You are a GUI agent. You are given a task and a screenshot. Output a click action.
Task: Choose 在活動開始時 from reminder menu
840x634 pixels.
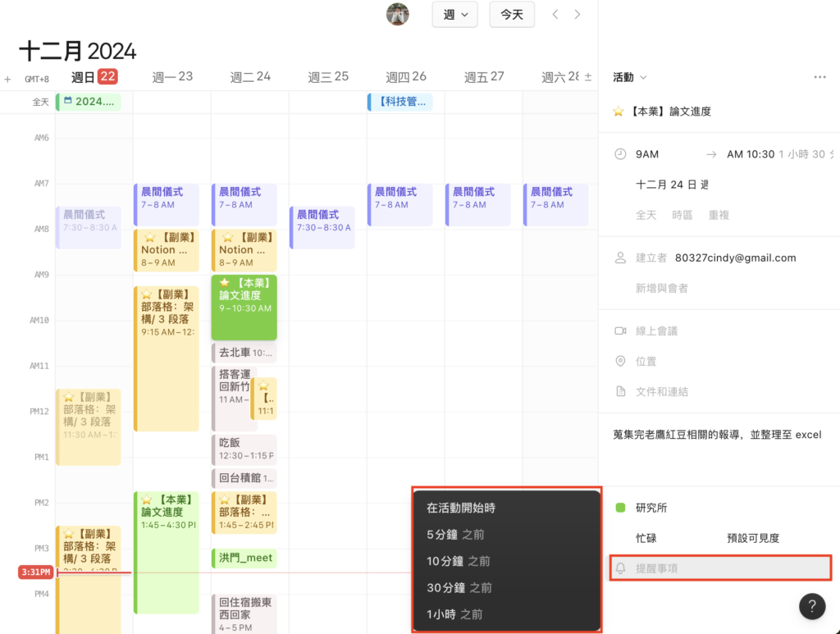pos(461,508)
